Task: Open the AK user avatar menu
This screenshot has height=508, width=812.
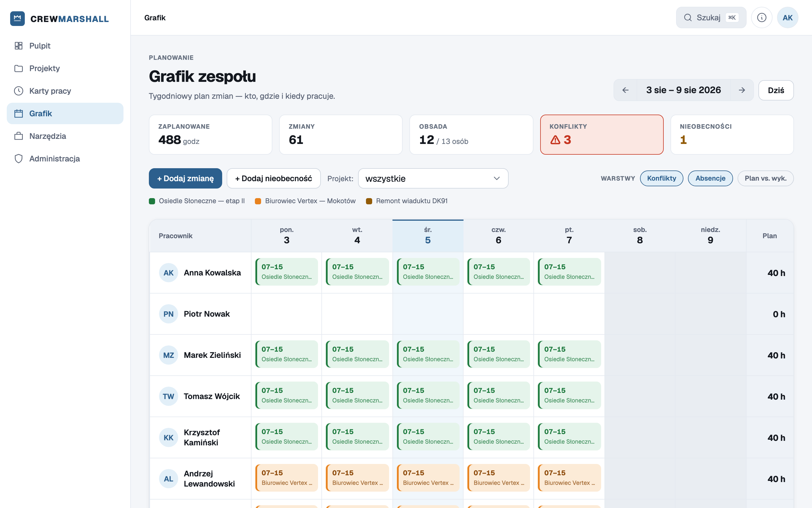Action: 787,17
